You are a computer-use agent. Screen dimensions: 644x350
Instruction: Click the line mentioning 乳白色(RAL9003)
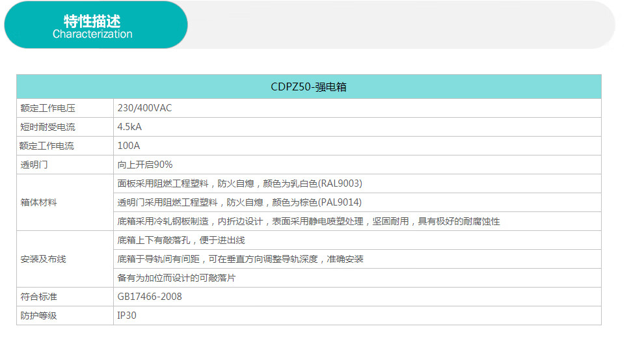click(x=239, y=183)
